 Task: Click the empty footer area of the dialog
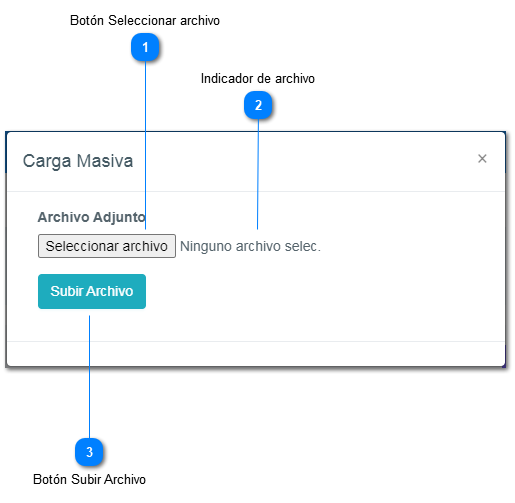tap(256, 354)
